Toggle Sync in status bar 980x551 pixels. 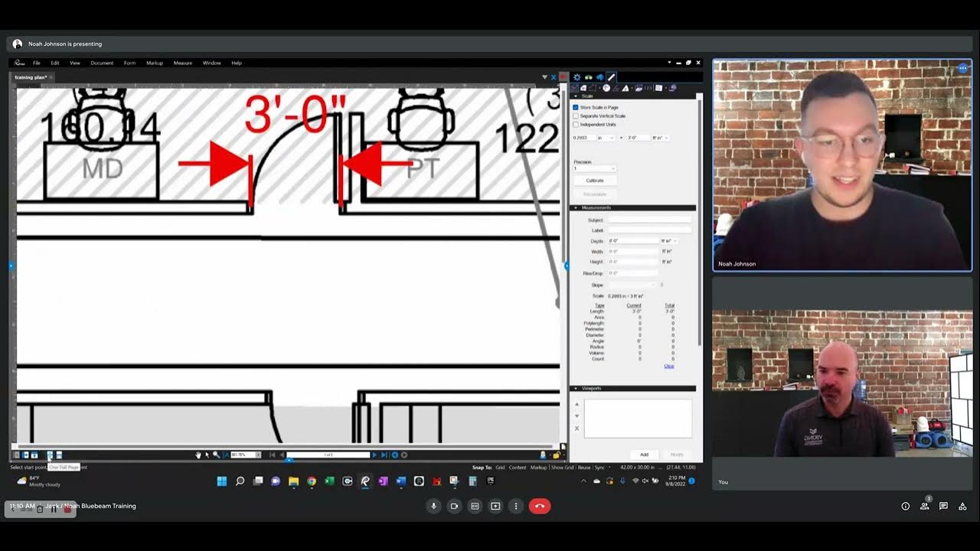click(x=599, y=468)
